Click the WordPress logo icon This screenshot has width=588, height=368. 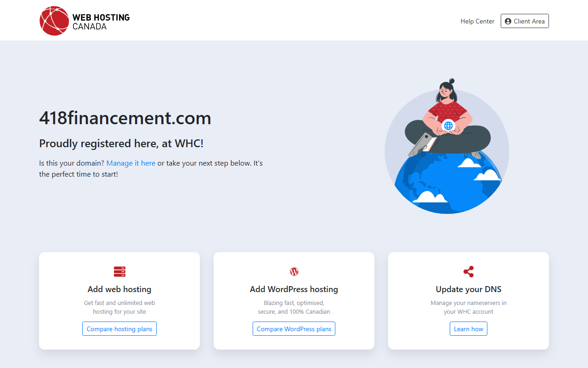click(x=294, y=271)
